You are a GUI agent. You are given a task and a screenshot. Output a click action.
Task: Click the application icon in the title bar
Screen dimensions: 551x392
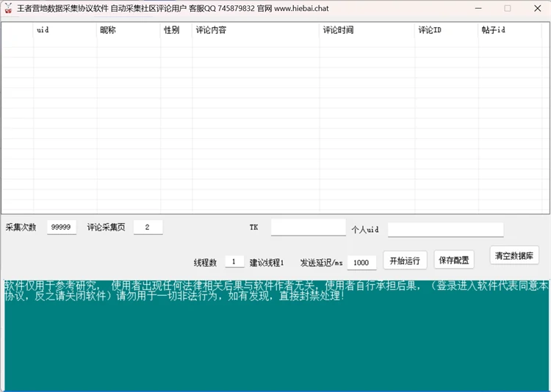[8, 8]
